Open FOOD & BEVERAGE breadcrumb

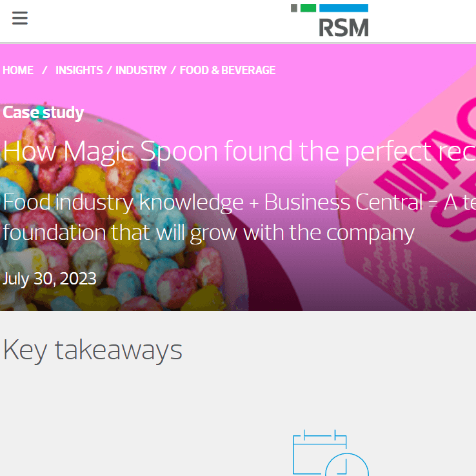[x=228, y=70]
